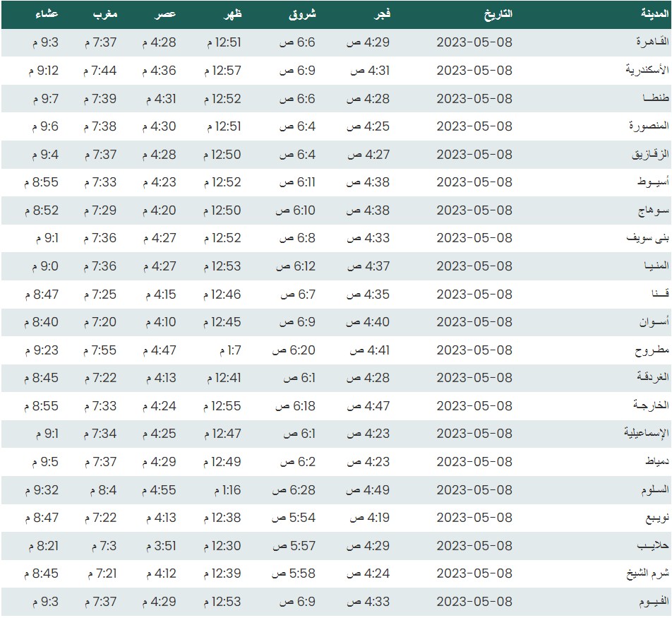This screenshot has width=672, height=618.
Task: Select the ظهر column header
Action: click(232, 14)
